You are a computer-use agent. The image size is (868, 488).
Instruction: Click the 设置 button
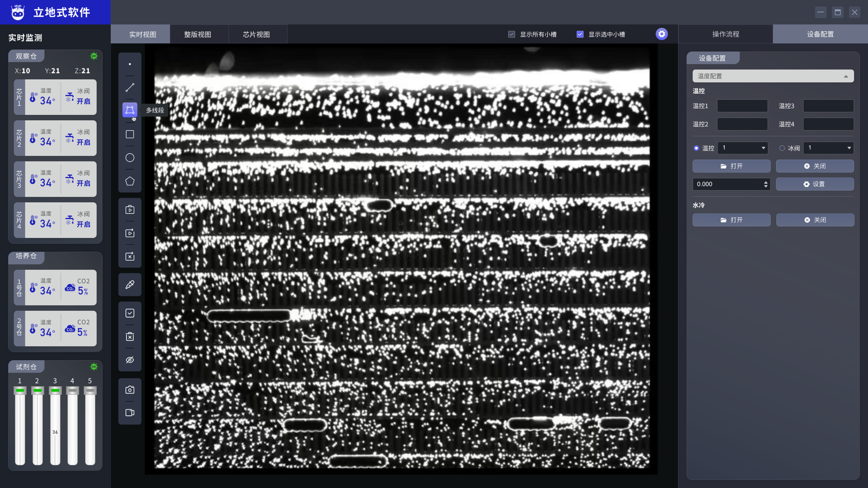815,184
